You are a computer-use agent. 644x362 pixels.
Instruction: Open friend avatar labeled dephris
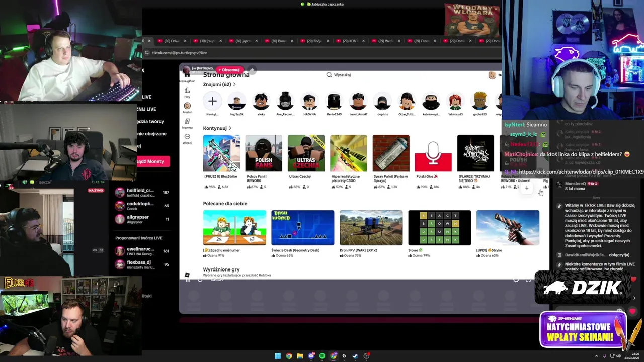[x=382, y=101]
